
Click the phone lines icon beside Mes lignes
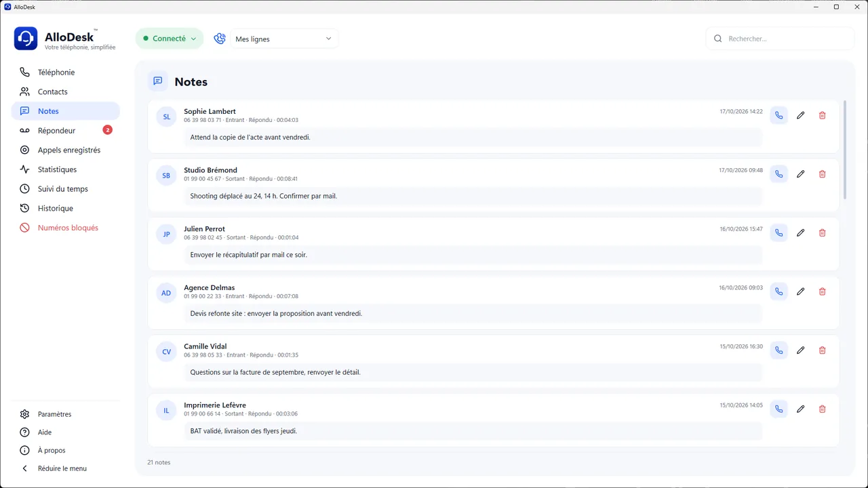(x=220, y=39)
